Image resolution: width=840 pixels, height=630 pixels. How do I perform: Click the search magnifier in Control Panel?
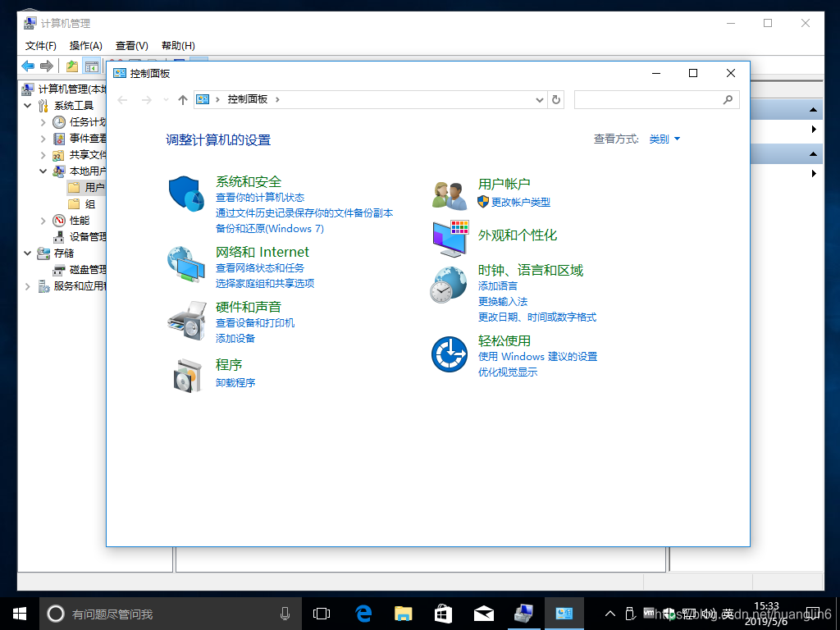click(728, 99)
